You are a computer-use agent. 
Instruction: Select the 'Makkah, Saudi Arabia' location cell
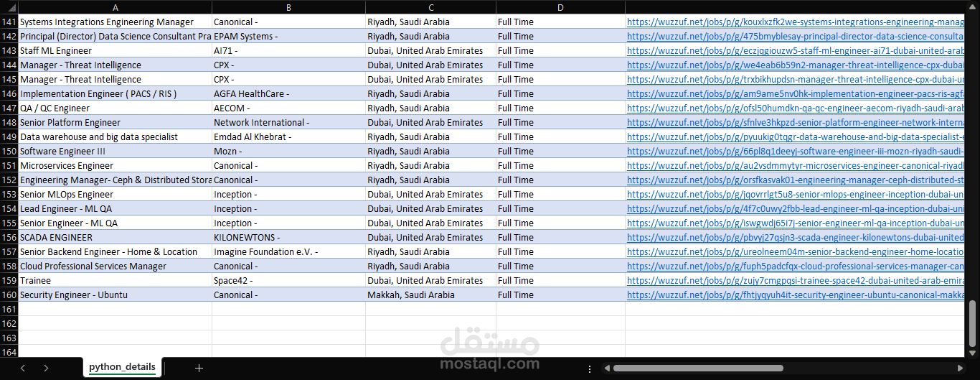(x=430, y=295)
